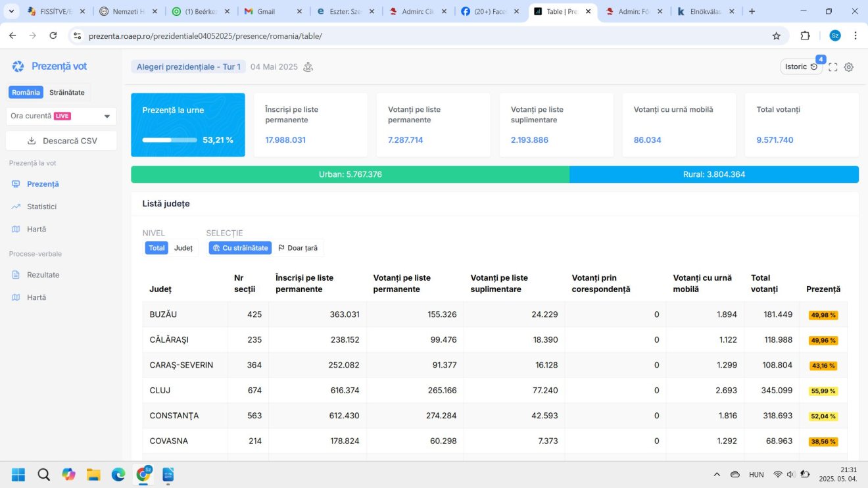The image size is (868, 488).
Task: Click the Prezență vot logo icon
Action: click(18, 66)
